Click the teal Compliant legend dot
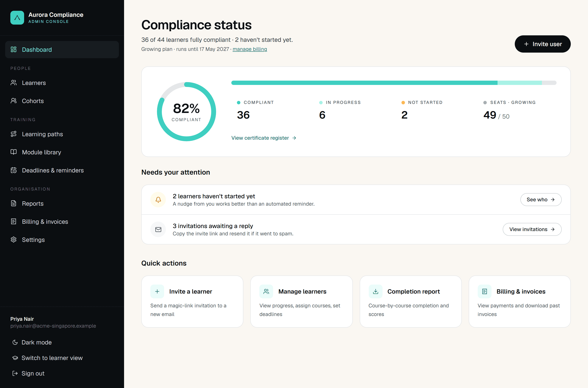The image size is (588, 388). (x=239, y=102)
